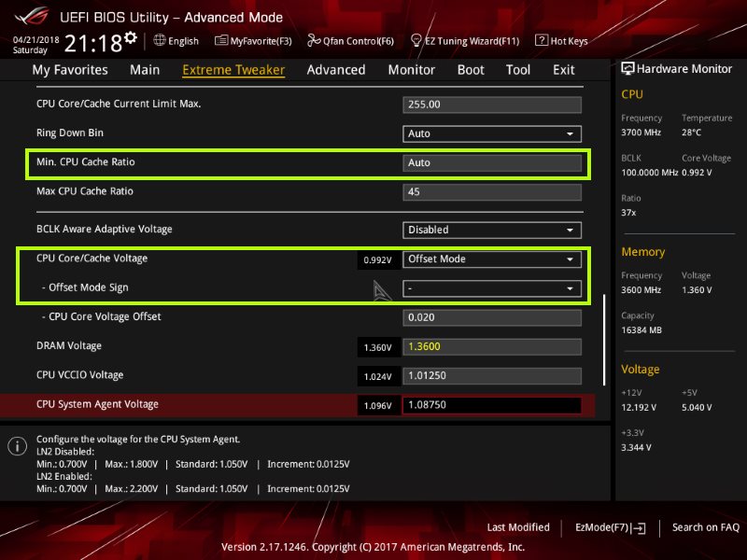Click the 1.096V System Agent readout

click(x=378, y=406)
